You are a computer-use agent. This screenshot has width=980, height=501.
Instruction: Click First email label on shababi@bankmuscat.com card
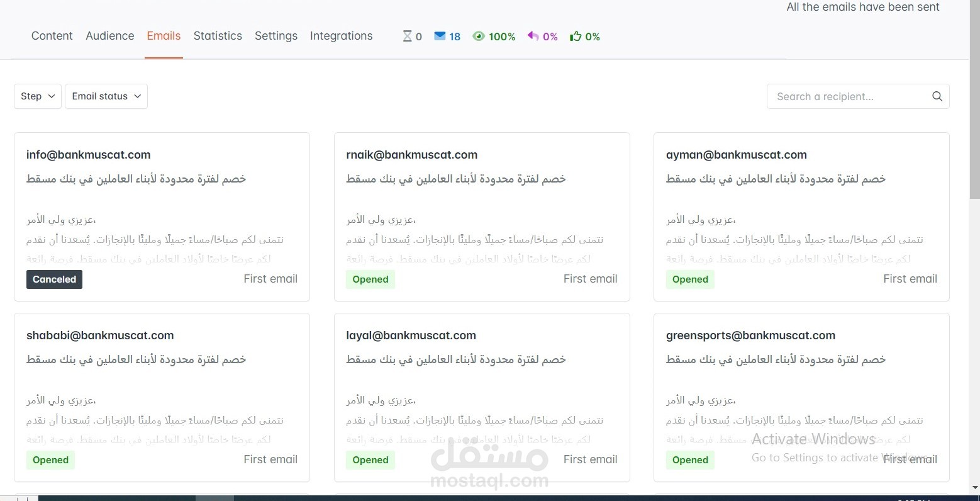[270, 459]
